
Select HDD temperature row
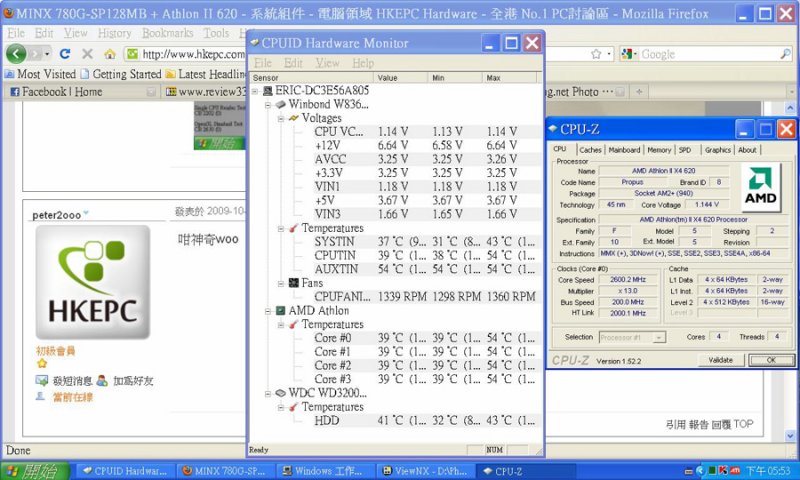tap(425, 421)
